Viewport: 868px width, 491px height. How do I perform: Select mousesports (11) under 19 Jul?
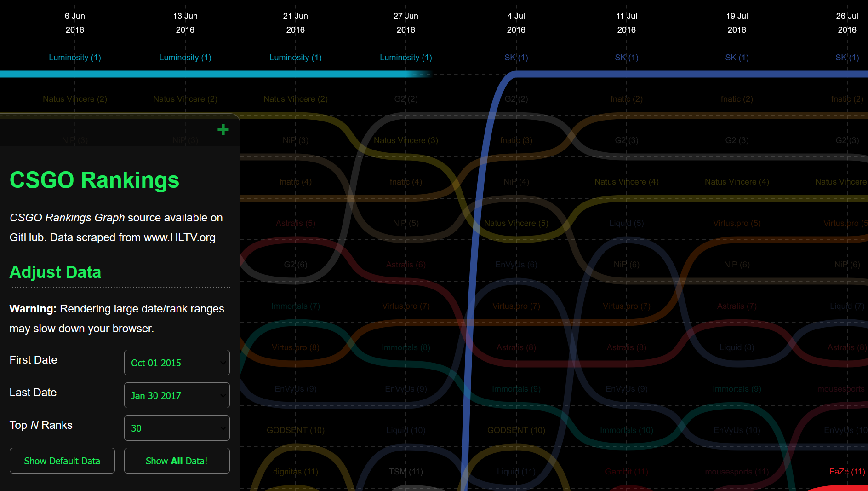[x=737, y=472]
